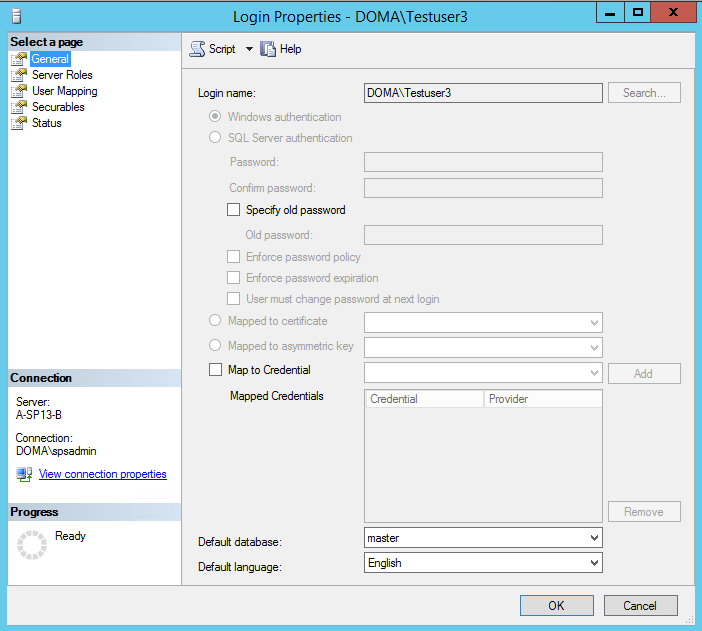Click the connection name DOMA\spsadmin
The width and height of the screenshot is (702, 631).
(x=56, y=451)
